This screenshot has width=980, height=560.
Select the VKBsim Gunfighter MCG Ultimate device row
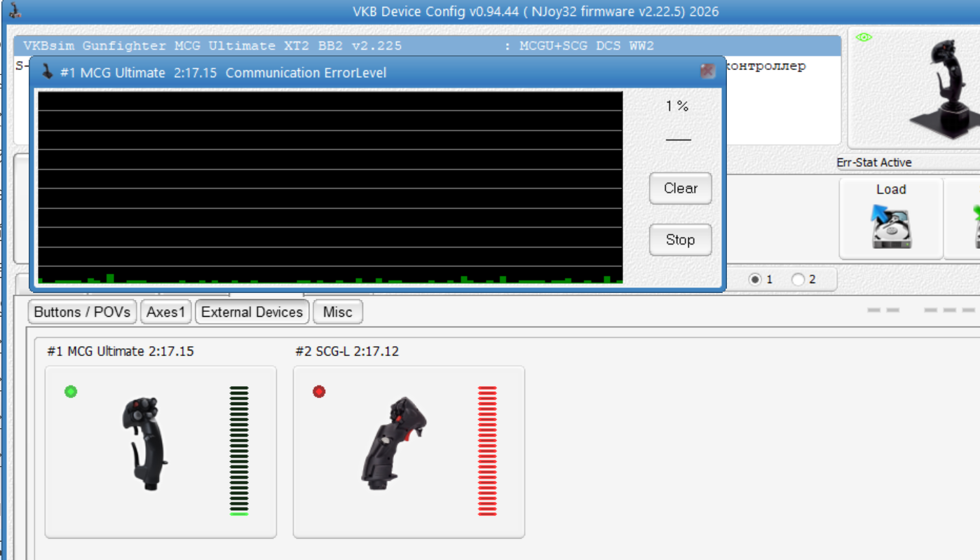pos(427,46)
